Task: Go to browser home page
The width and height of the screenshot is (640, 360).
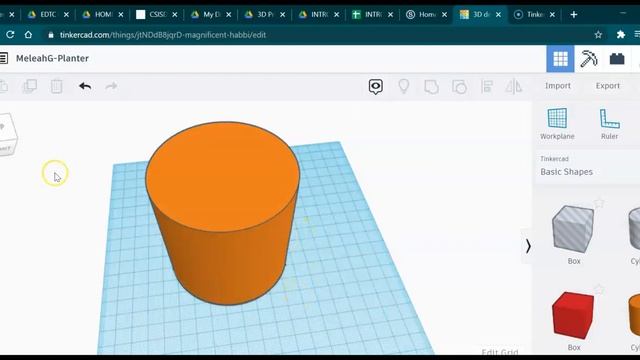Action: click(28, 35)
